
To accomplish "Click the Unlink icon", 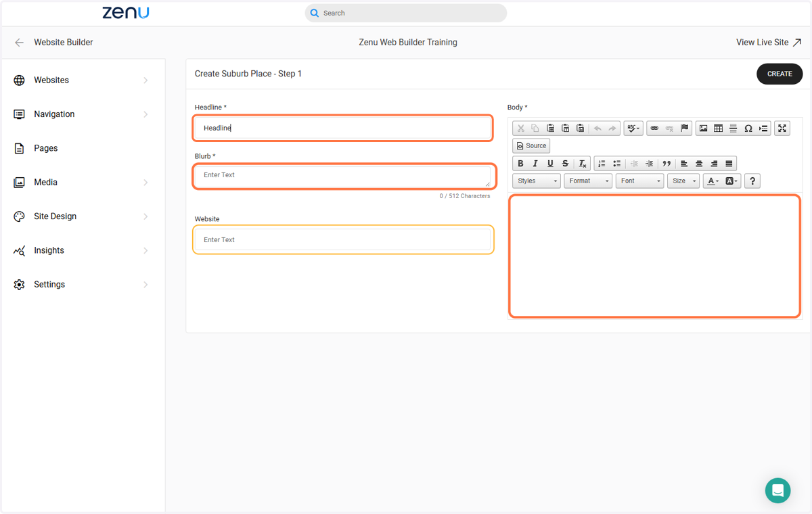I will (669, 128).
